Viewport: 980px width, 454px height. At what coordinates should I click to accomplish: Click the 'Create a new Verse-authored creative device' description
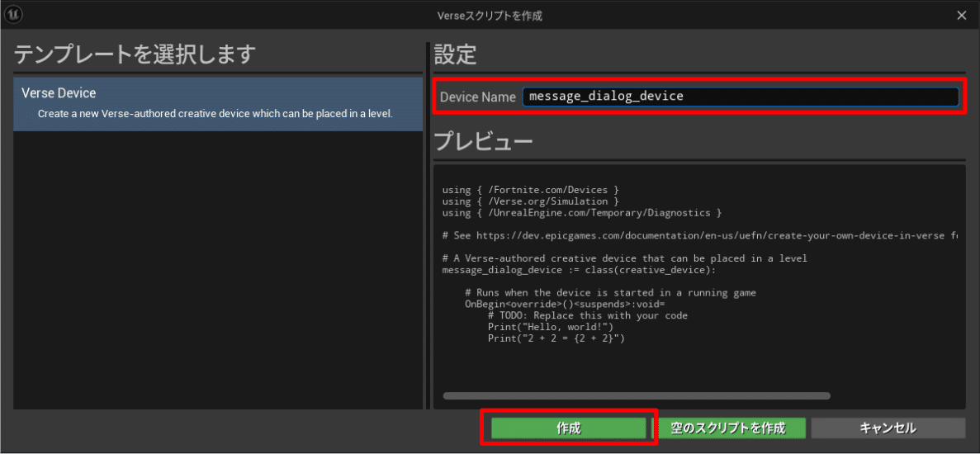click(x=215, y=114)
